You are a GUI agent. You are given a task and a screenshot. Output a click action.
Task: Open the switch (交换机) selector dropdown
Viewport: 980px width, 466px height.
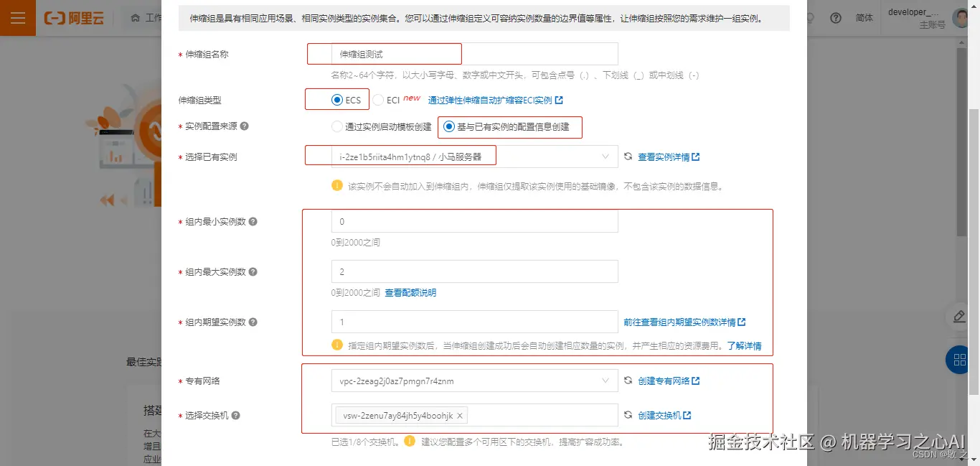pos(538,415)
